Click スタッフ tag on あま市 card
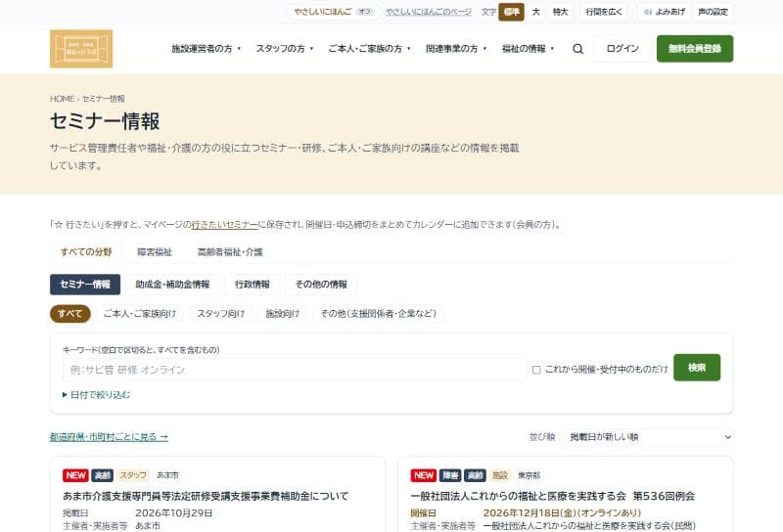Screen dimensions: 783x532 tap(133, 475)
